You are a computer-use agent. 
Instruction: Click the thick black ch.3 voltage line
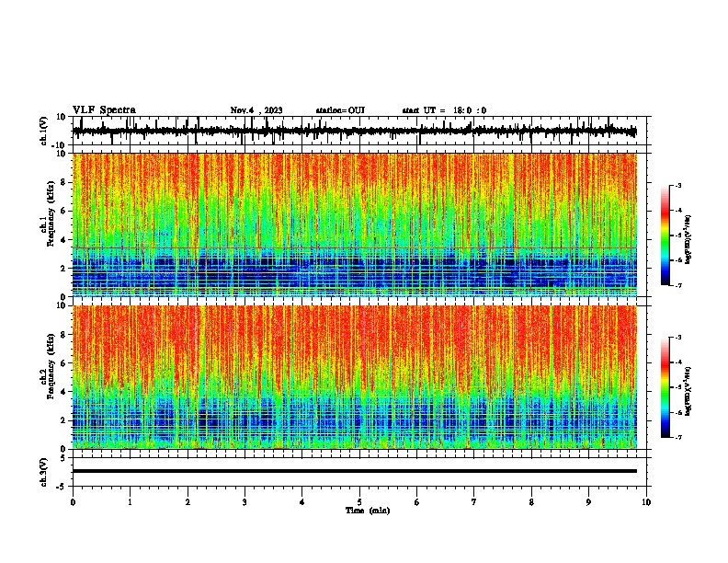pos(355,471)
